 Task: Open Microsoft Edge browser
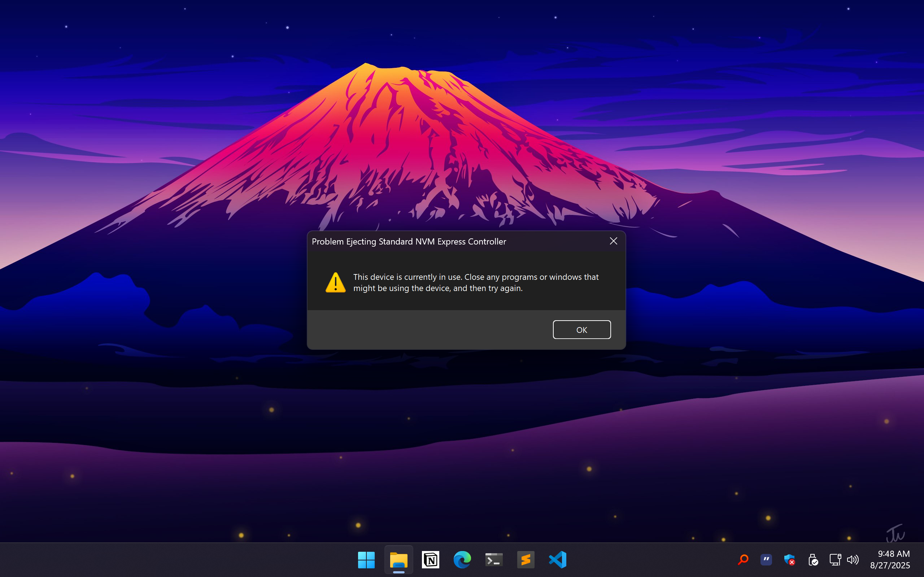462,560
